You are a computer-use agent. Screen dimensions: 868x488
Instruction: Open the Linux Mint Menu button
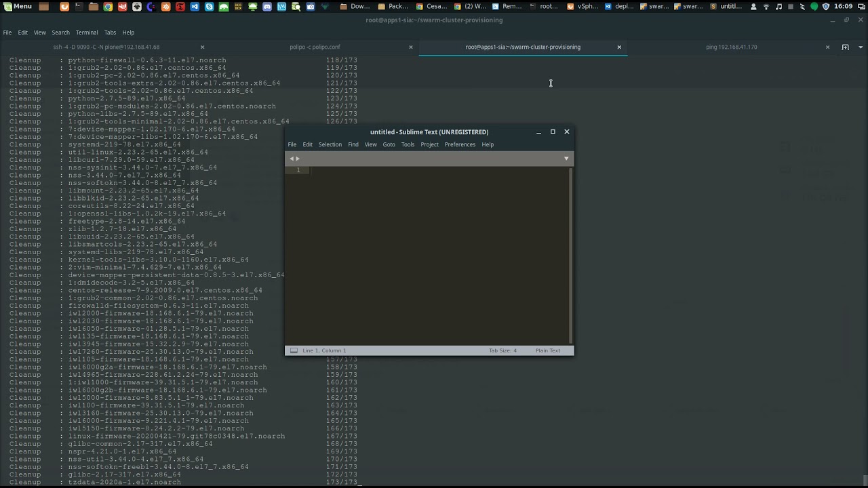pos(18,6)
